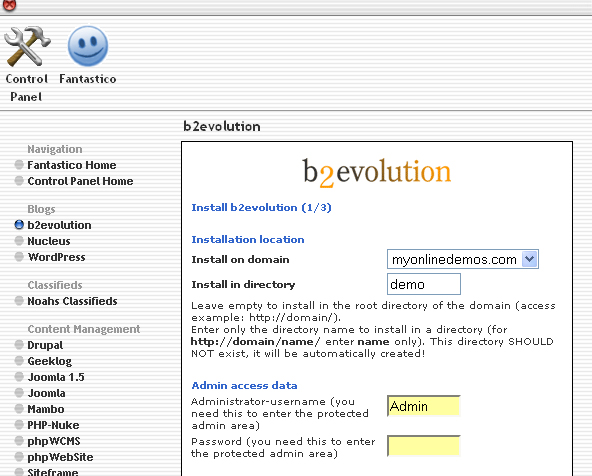The width and height of the screenshot is (592, 476).
Task: Click the 'Installation location' heading
Action: 248,240
